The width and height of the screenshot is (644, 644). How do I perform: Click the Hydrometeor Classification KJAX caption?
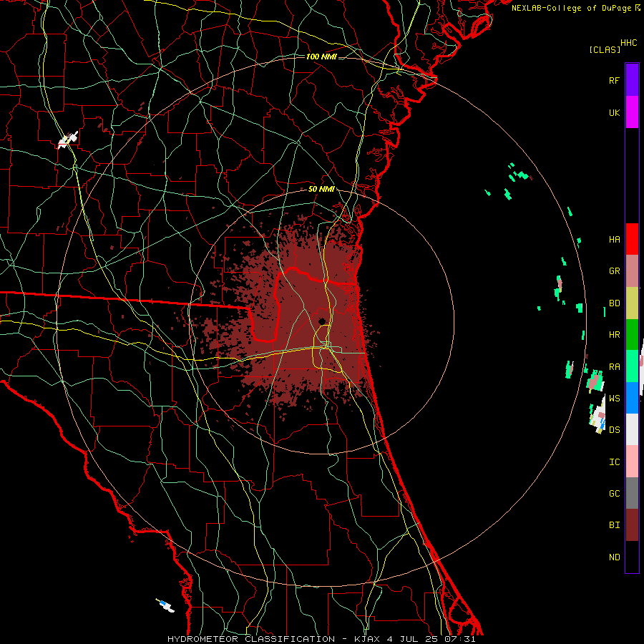point(321,639)
